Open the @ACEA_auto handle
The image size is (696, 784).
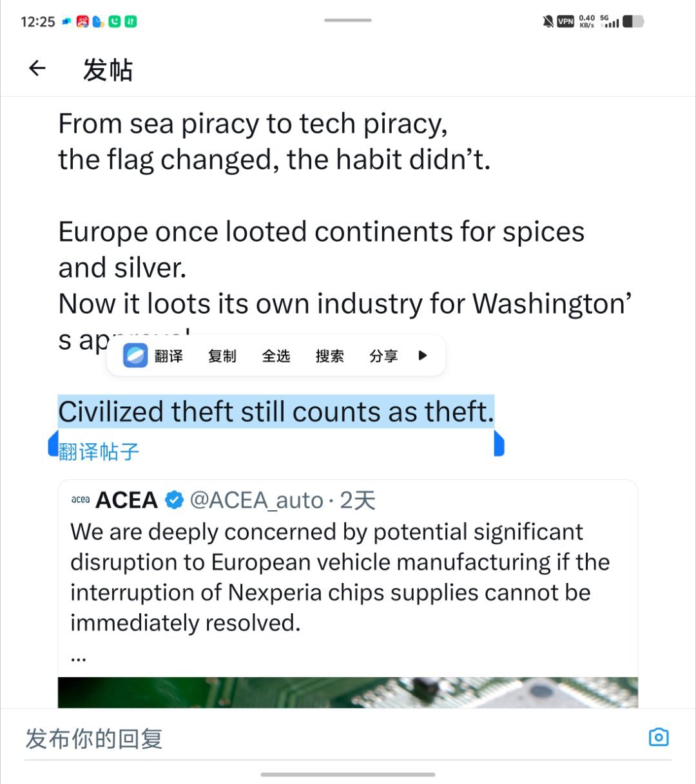pyautogui.click(x=256, y=500)
